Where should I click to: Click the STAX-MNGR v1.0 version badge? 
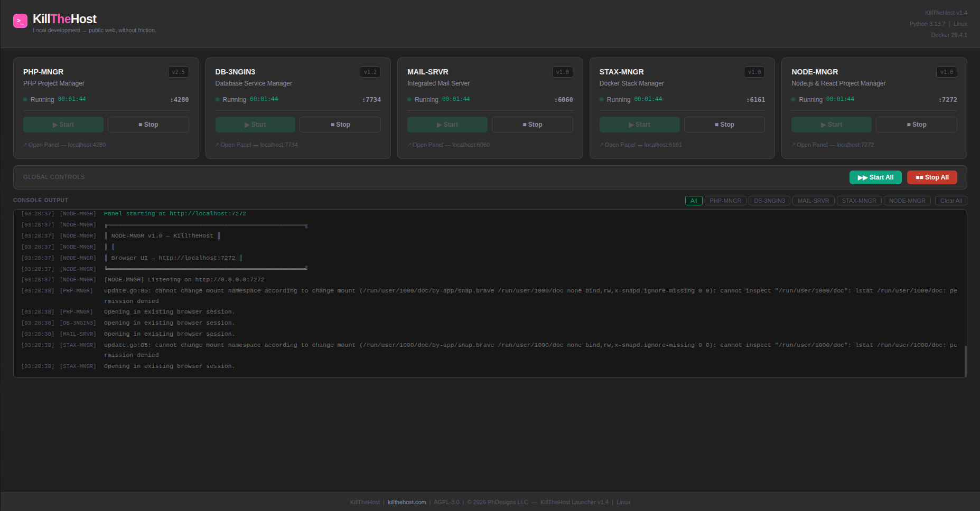[x=754, y=72]
